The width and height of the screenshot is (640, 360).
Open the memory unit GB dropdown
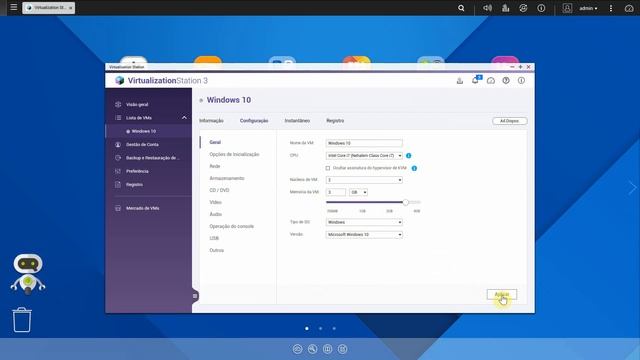click(358, 192)
